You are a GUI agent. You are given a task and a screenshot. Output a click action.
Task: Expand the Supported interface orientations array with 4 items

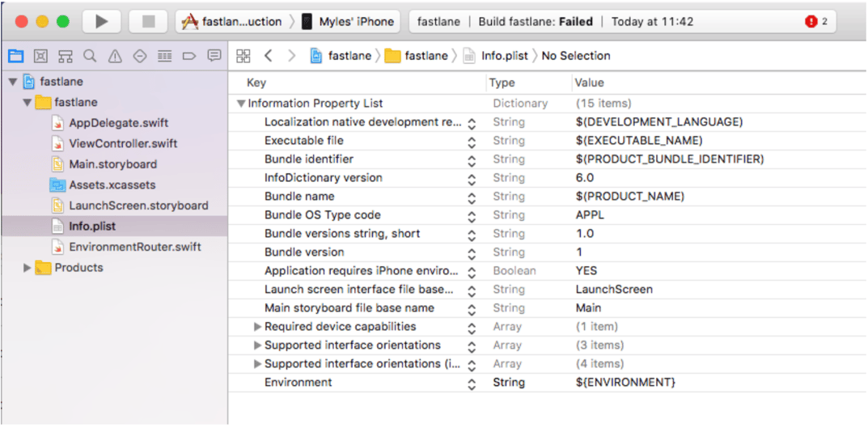tap(257, 364)
